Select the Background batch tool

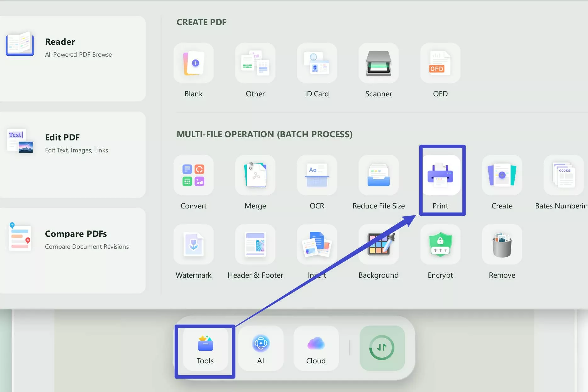point(379,244)
